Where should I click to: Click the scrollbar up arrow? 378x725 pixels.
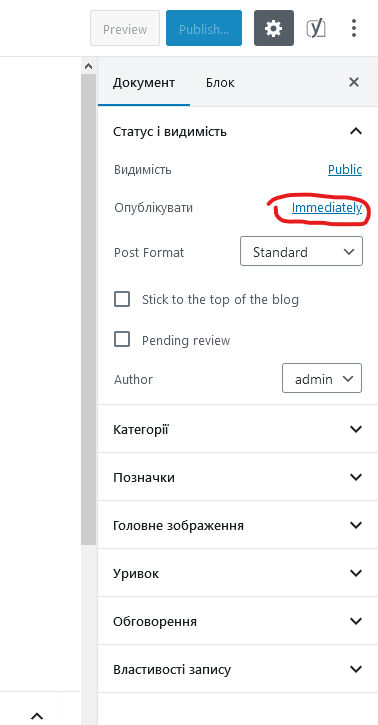point(88,66)
